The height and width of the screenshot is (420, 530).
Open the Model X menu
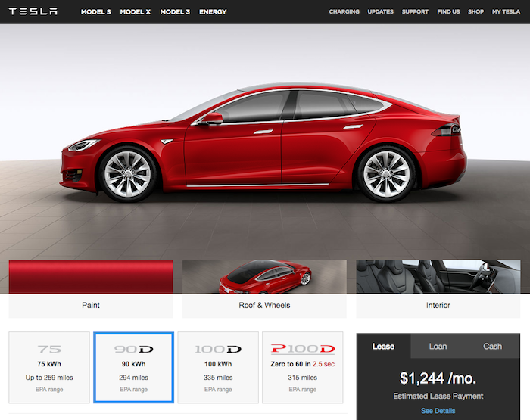coord(136,12)
